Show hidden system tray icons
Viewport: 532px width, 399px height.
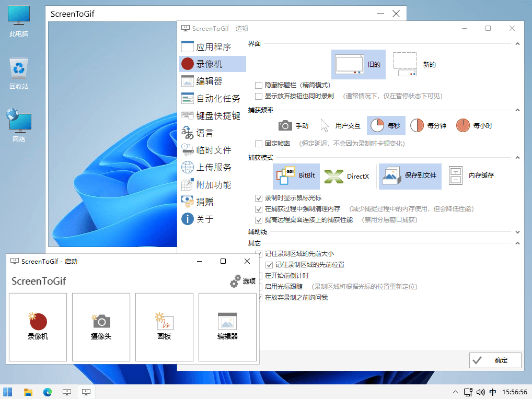[x=455, y=392]
